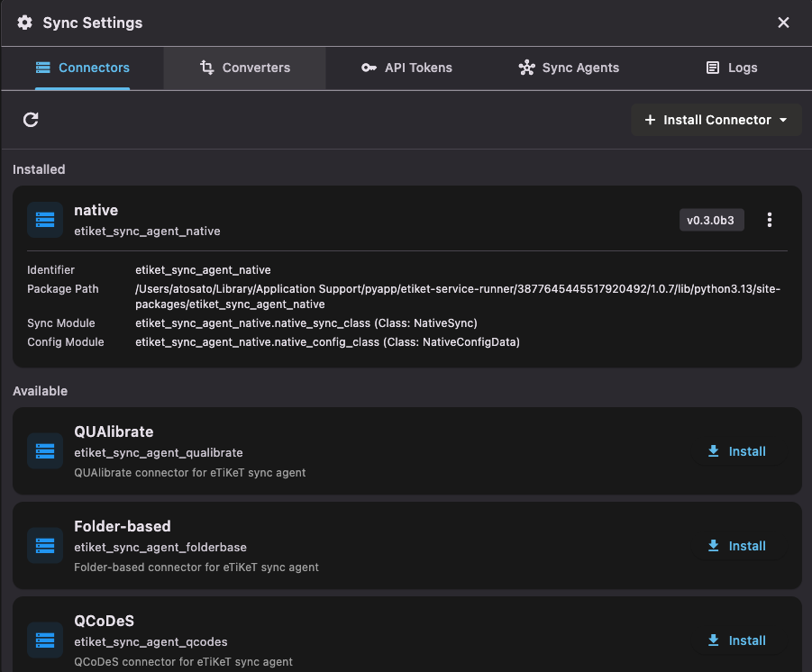Click the Sync Settings dialog title
812x672 pixels.
(92, 23)
